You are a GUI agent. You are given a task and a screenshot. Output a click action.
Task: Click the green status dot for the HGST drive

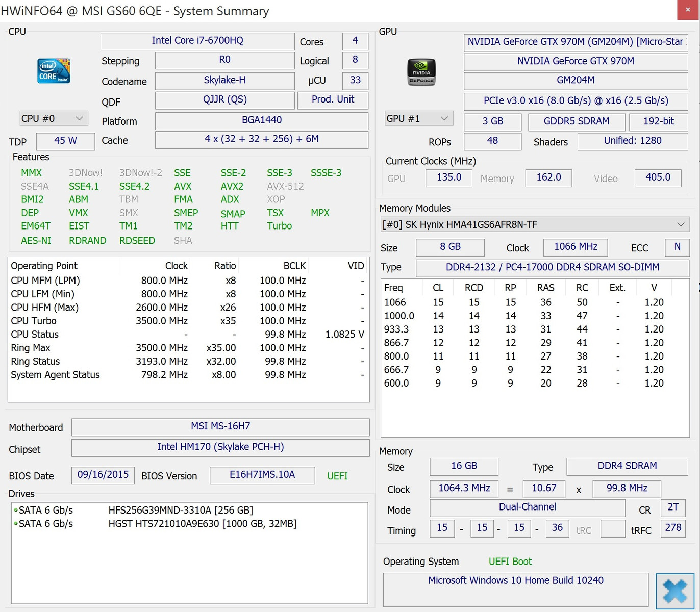coord(16,523)
